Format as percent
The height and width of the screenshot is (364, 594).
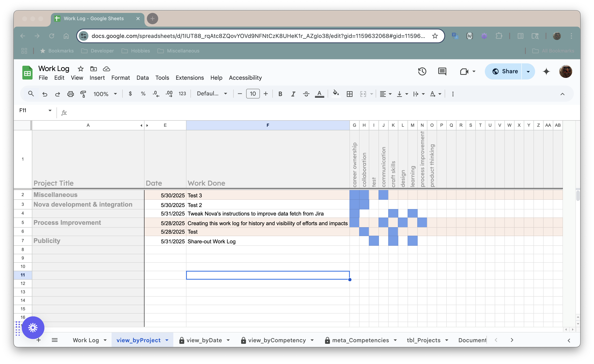[143, 94]
